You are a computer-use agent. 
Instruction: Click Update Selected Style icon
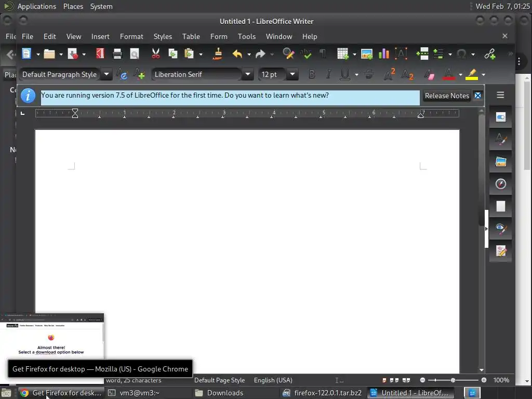[x=122, y=74]
